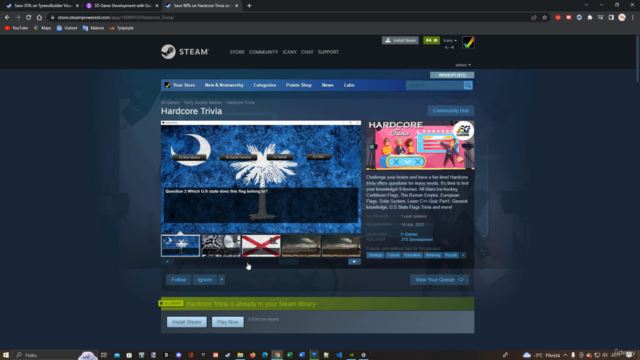This screenshot has width=640, height=360.
Task: Open the tab search chevron in Chrome
Action: (x=586, y=5)
